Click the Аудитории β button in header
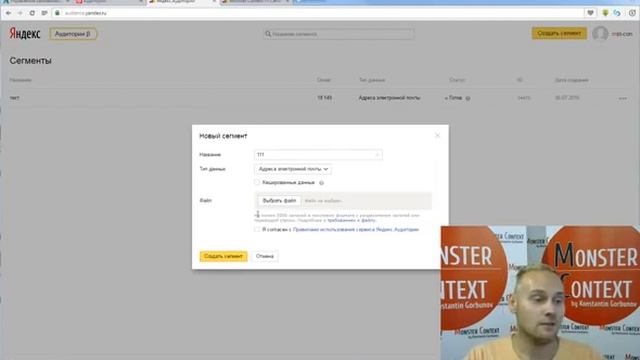 (73, 34)
